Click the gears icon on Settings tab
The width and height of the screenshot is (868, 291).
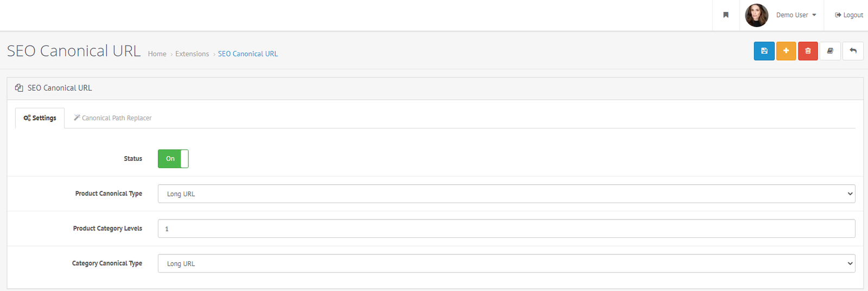pyautogui.click(x=27, y=118)
